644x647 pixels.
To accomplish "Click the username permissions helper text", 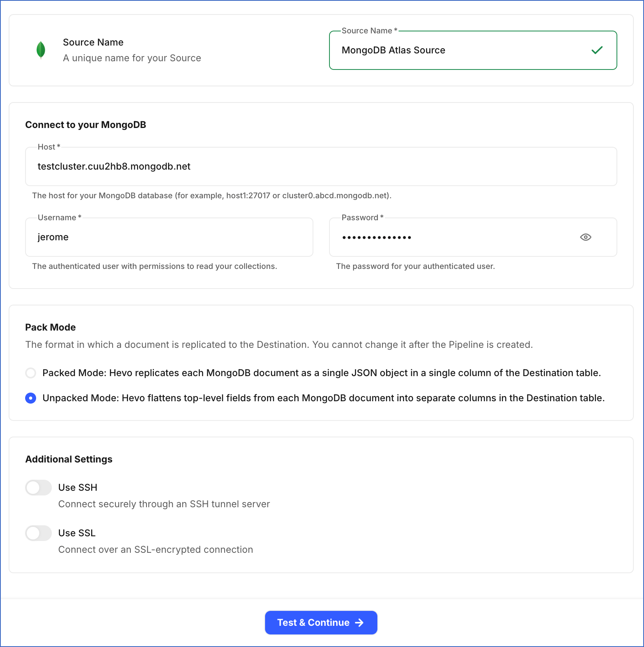I will (x=155, y=266).
